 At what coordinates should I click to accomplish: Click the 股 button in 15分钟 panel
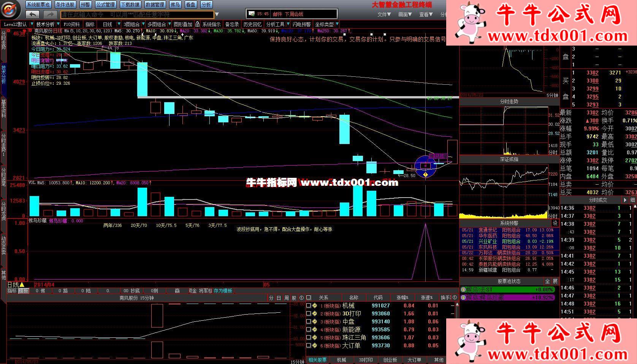coord(294,298)
